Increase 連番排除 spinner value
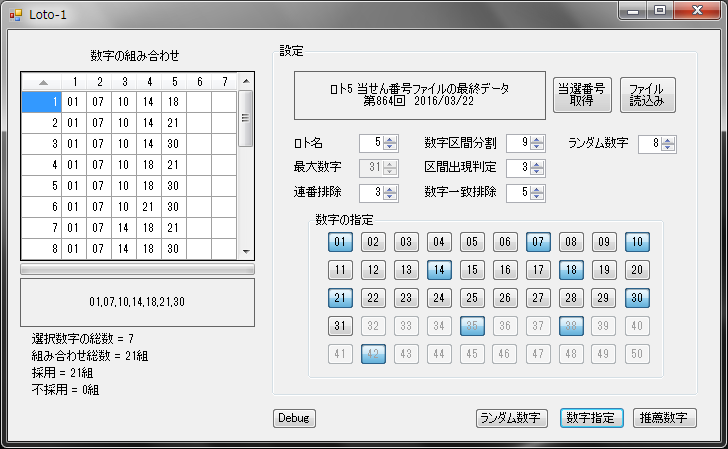The image size is (728, 449). [390, 189]
